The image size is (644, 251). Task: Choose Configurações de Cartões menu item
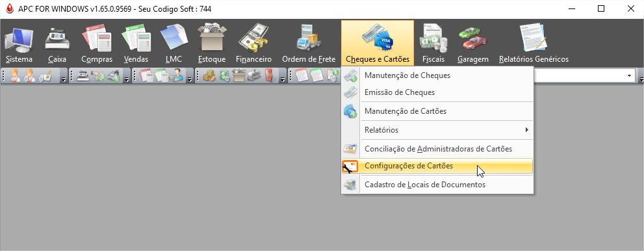[437, 166]
